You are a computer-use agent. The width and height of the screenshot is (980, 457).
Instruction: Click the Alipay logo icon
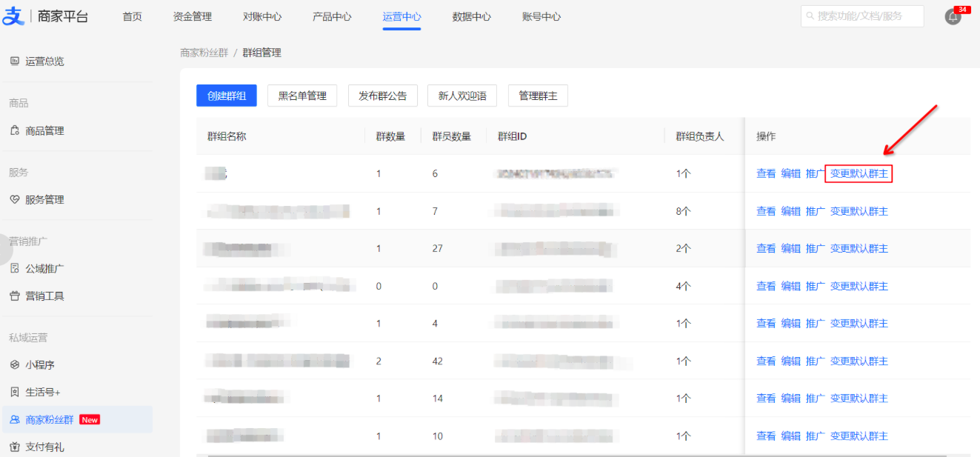13,16
